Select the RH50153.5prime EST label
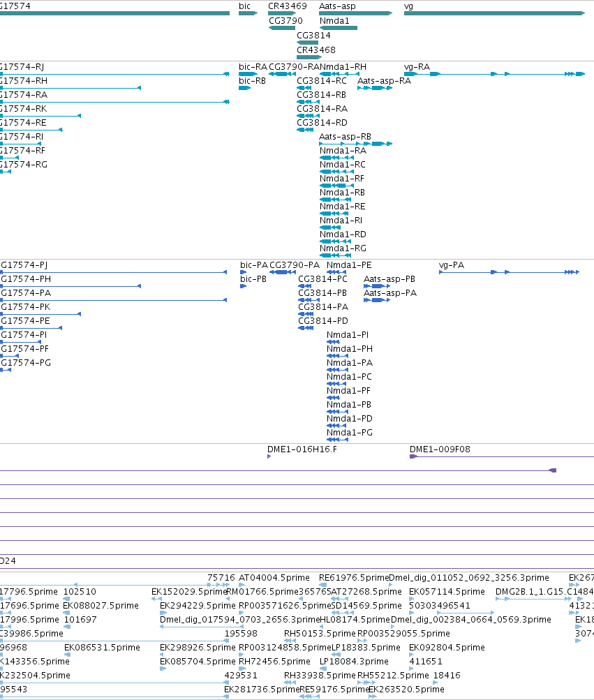 coord(320,634)
